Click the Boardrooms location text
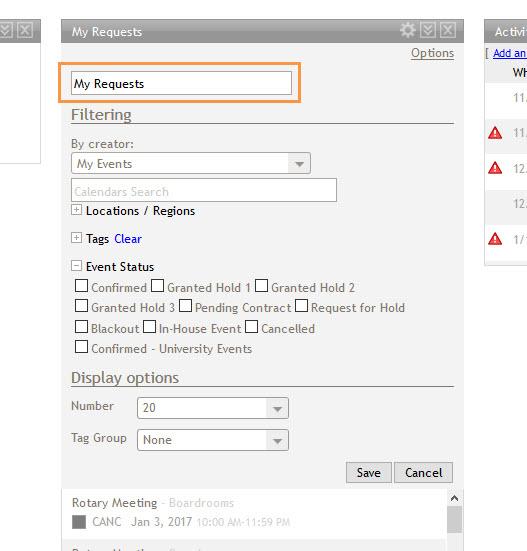 (201, 503)
